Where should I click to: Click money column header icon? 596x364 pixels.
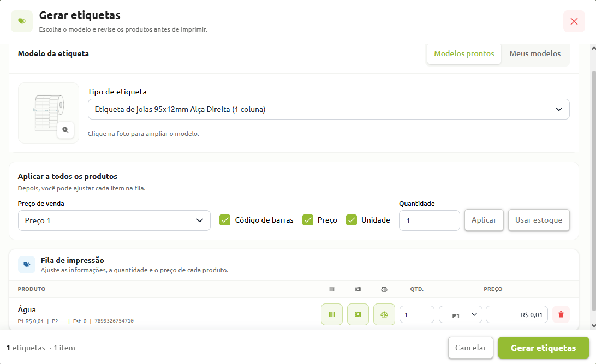pyautogui.click(x=358, y=289)
